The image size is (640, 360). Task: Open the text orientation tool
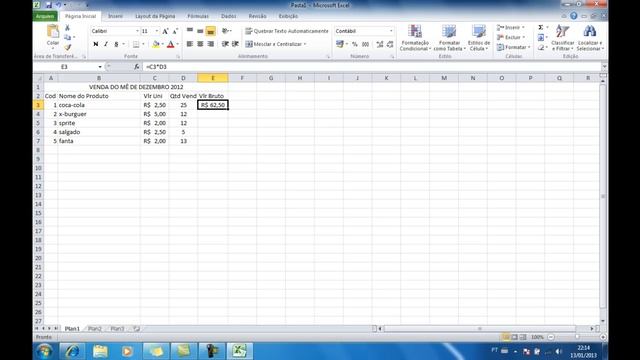coord(226,31)
